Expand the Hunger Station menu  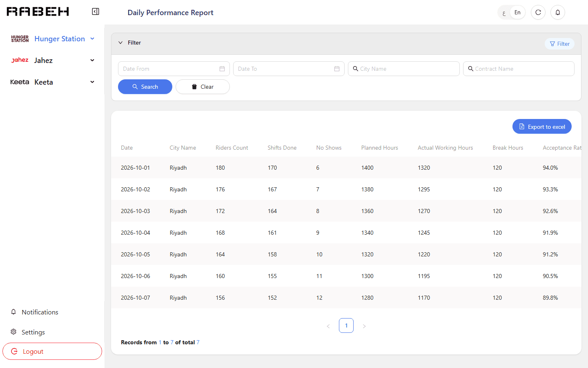coord(92,39)
